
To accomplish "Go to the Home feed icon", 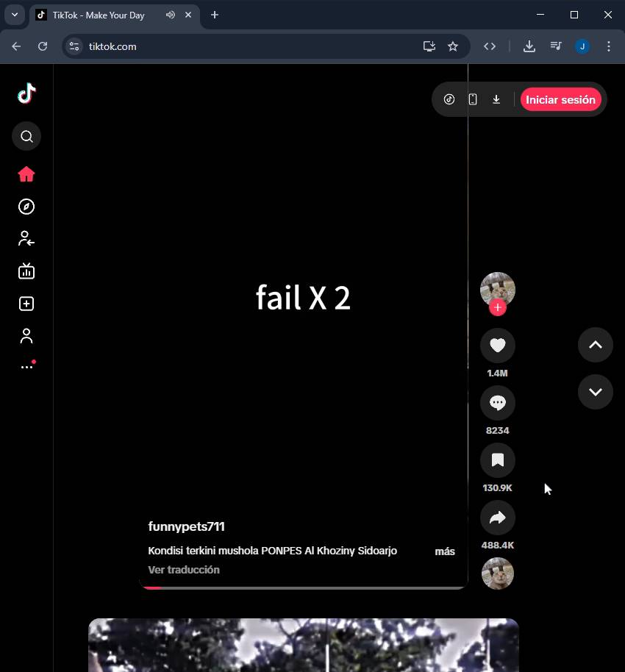I will 26,174.
